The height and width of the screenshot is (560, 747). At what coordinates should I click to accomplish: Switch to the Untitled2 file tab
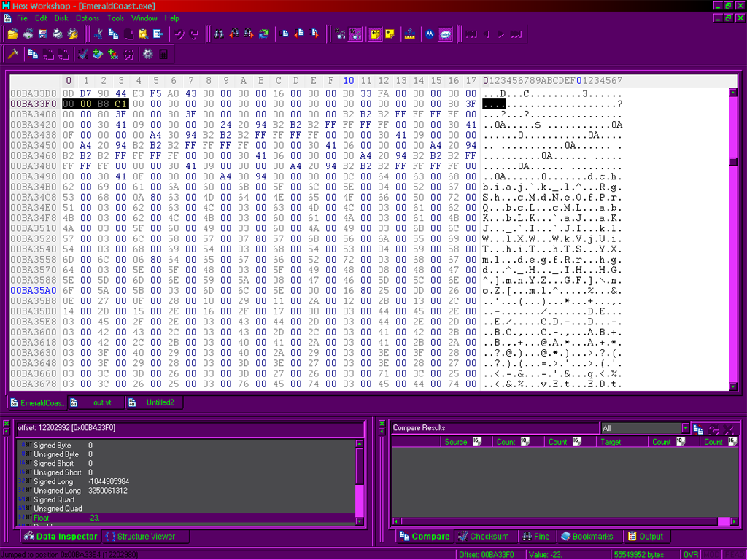[155, 402]
